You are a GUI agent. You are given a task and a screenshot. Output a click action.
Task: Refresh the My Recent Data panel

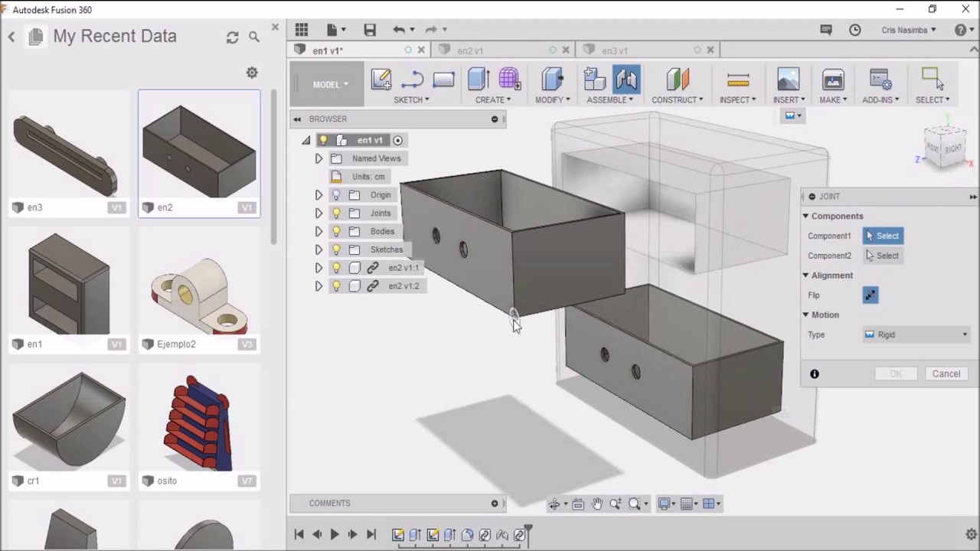(232, 37)
